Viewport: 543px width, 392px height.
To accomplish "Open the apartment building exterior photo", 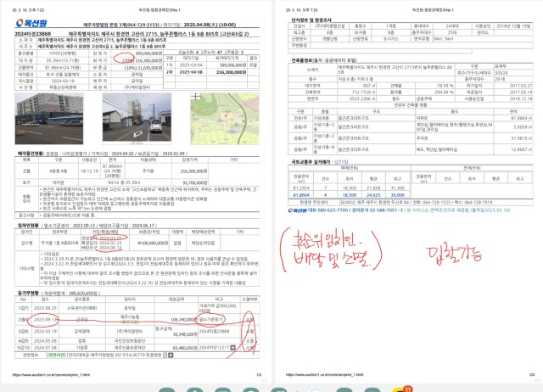I will tap(49, 119).
